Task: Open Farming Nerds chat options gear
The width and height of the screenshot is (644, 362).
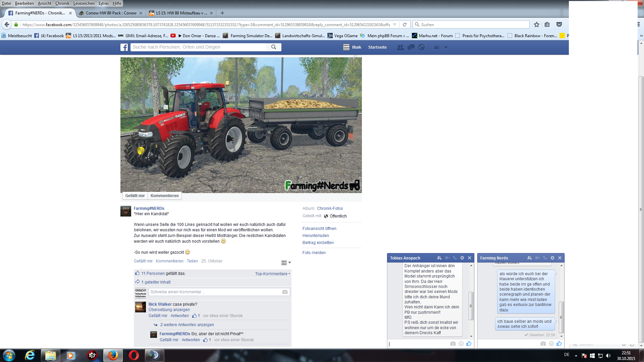Action: coord(552,258)
